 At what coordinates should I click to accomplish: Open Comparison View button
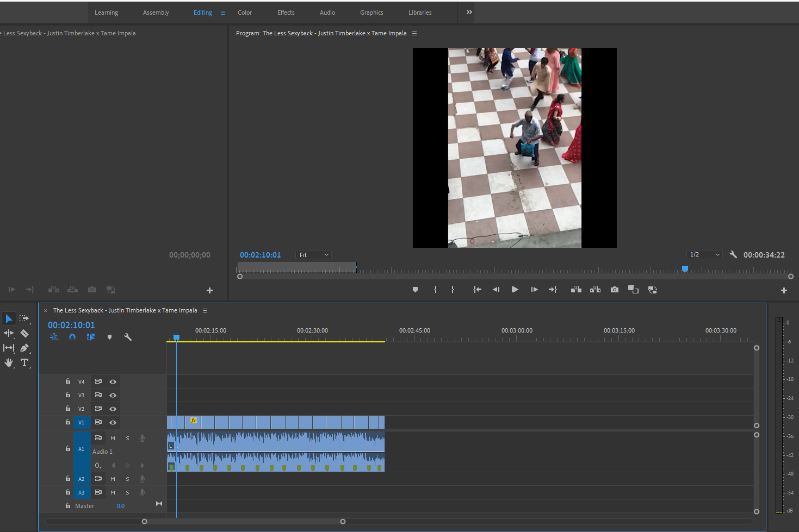(x=633, y=290)
